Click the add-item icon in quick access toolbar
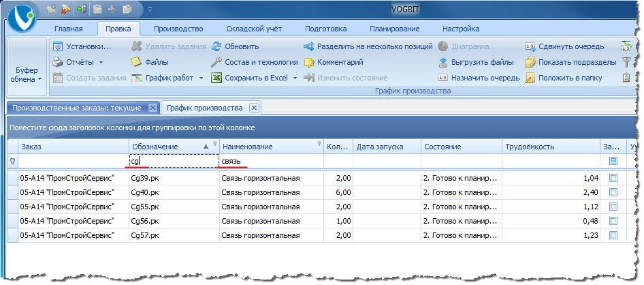This screenshot has width=644, height=285. coord(51,8)
